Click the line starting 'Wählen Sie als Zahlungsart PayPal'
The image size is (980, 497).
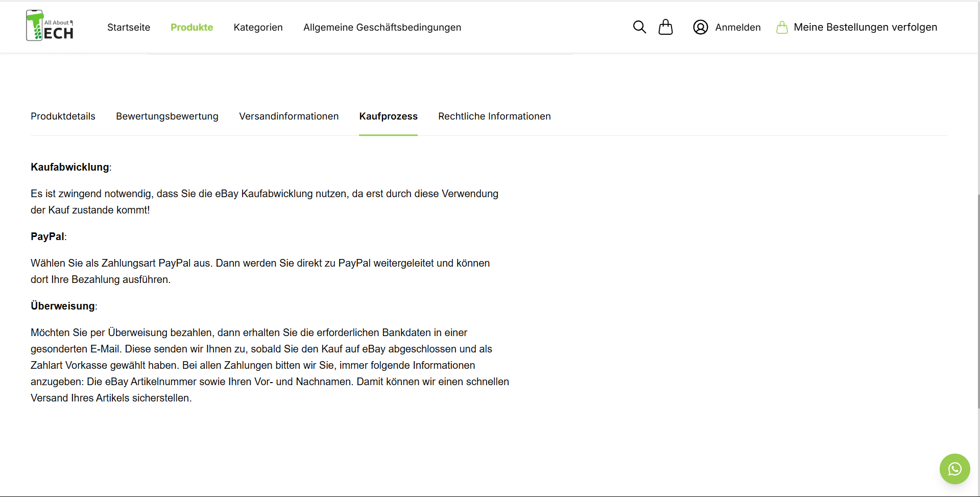(x=260, y=263)
